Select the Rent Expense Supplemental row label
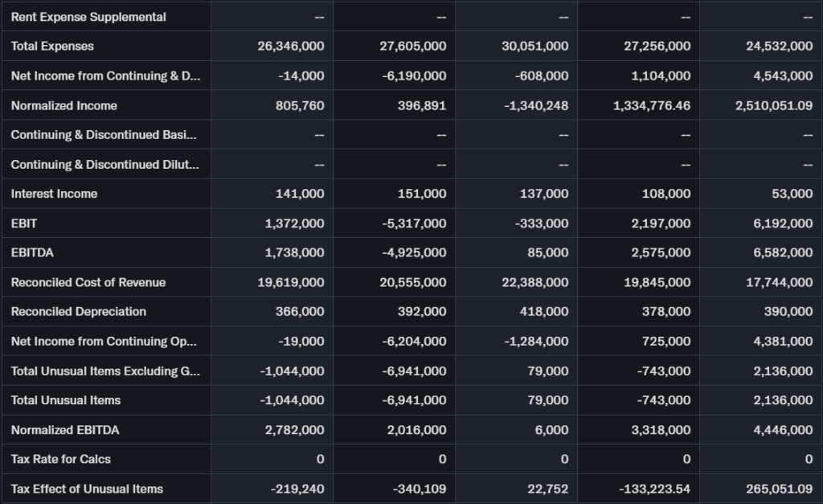This screenshot has width=823, height=504. (x=88, y=17)
